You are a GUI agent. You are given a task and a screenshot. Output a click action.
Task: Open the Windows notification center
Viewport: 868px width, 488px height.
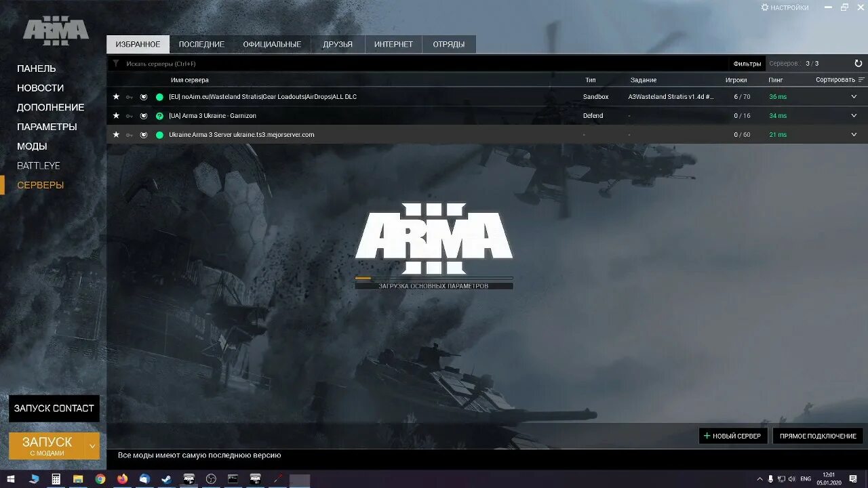click(853, 479)
